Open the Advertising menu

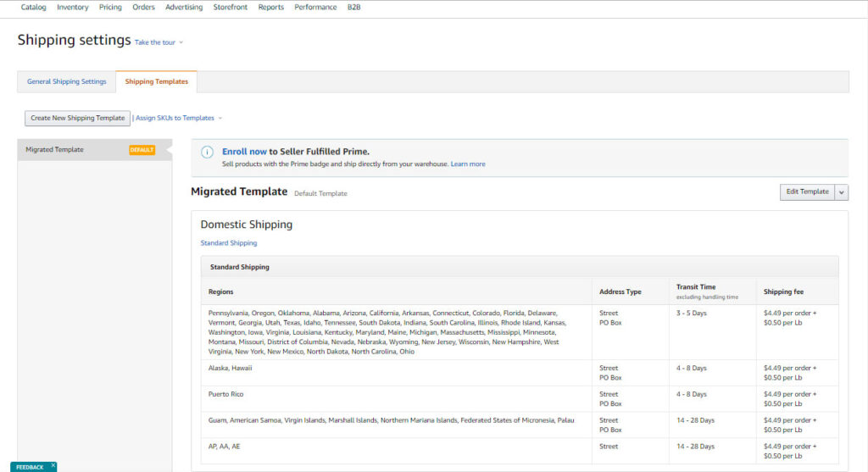click(184, 7)
